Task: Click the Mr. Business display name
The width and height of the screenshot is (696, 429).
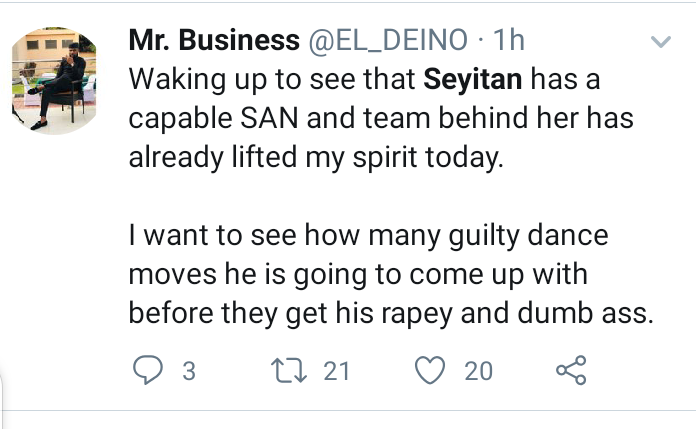Action: point(213,41)
